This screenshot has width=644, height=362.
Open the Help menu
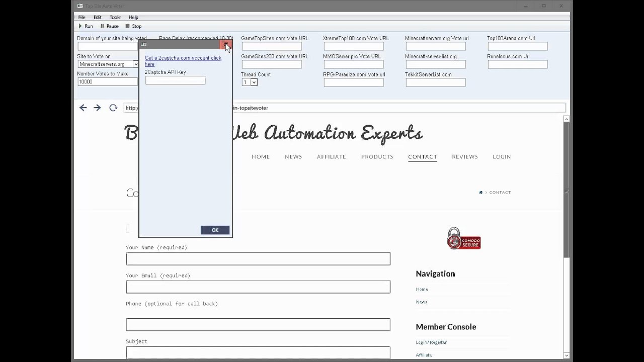(133, 17)
